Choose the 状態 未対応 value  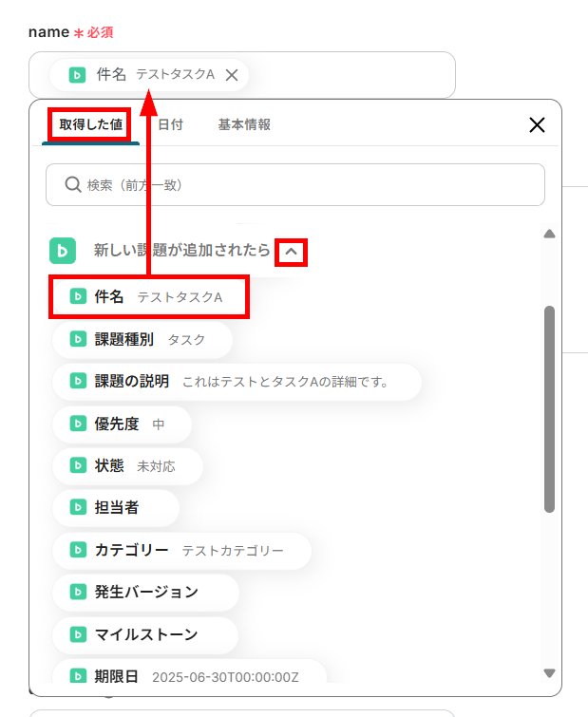tap(127, 466)
